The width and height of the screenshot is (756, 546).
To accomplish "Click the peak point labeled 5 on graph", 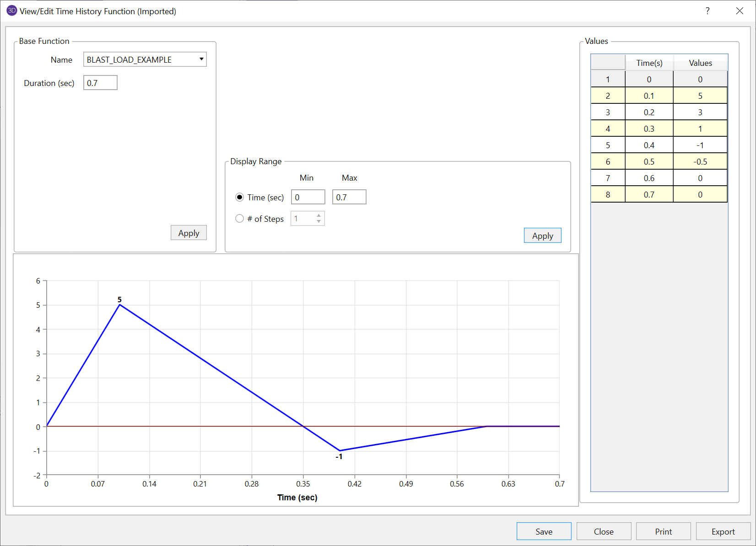I will pyautogui.click(x=120, y=305).
